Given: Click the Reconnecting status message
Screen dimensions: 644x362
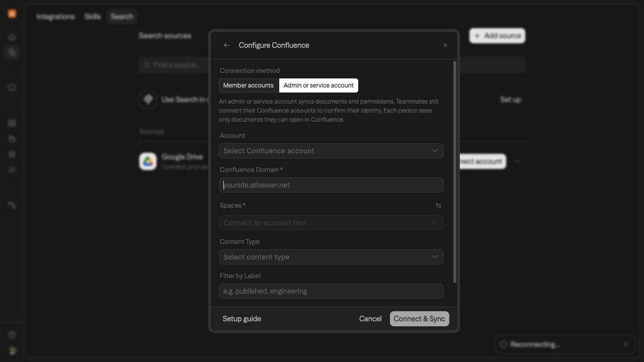Looking at the screenshot, I should pos(535,344).
